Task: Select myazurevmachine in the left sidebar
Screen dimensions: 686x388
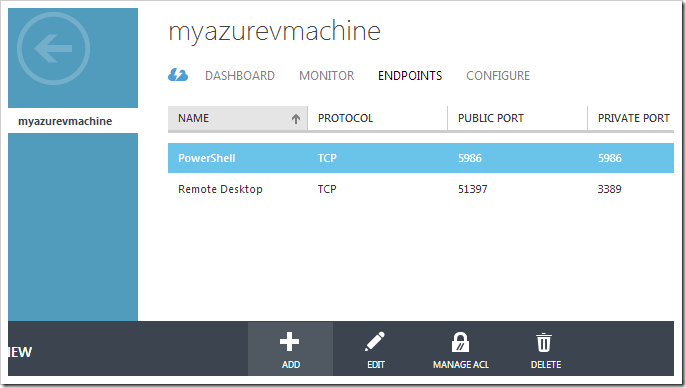Action: (x=65, y=121)
